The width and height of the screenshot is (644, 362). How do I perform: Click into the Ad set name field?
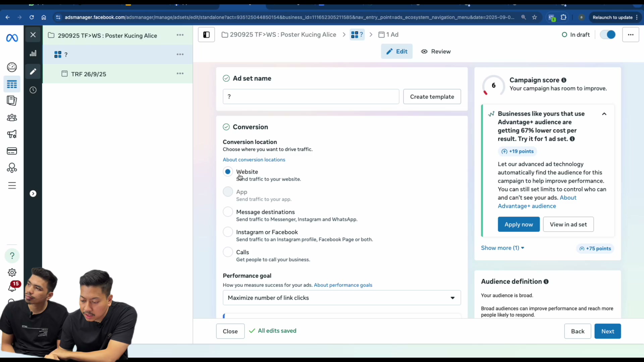[311, 97]
